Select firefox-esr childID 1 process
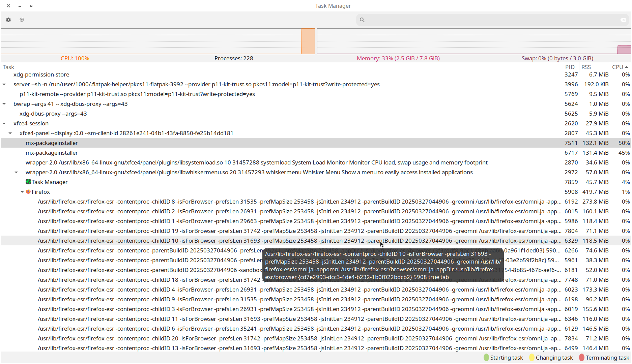 tap(316, 221)
